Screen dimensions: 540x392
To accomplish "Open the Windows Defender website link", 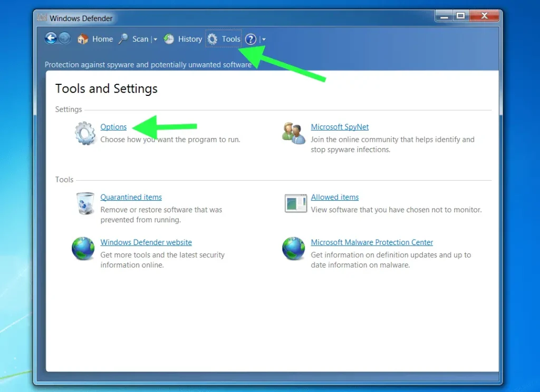I will point(146,242).
